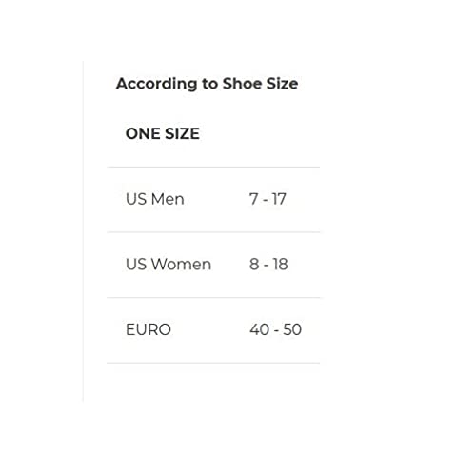Click the US Men row label

(x=155, y=199)
